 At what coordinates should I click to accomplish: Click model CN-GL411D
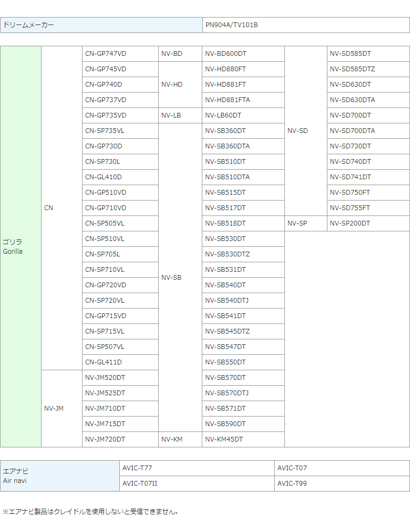[x=120, y=362]
